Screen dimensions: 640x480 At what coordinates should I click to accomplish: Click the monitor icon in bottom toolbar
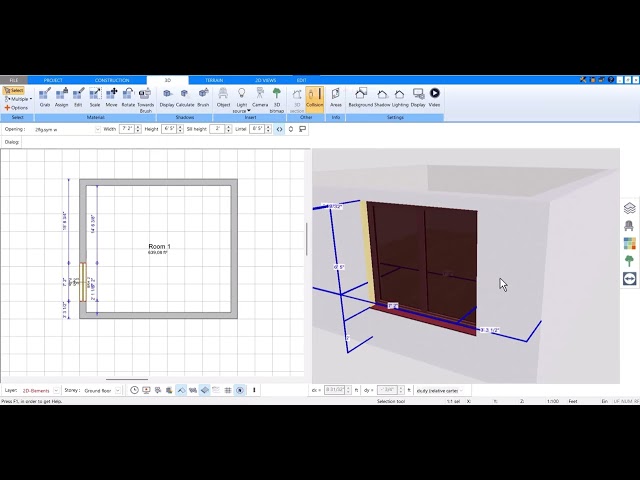(146, 390)
